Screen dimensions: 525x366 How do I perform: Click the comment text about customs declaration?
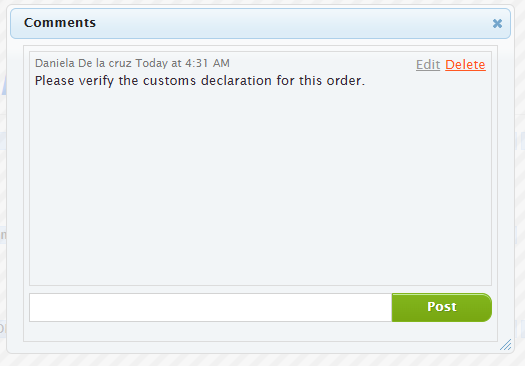click(x=200, y=81)
